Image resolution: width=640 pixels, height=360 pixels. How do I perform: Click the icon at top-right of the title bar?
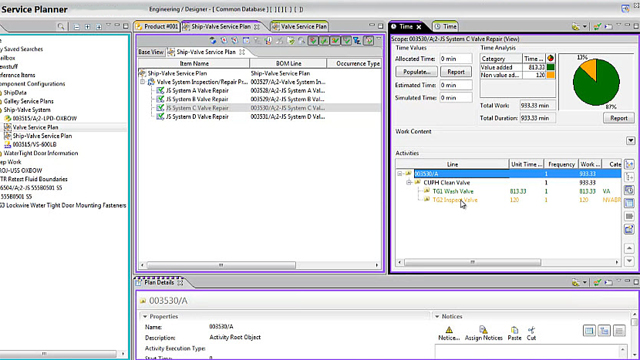point(625,9)
